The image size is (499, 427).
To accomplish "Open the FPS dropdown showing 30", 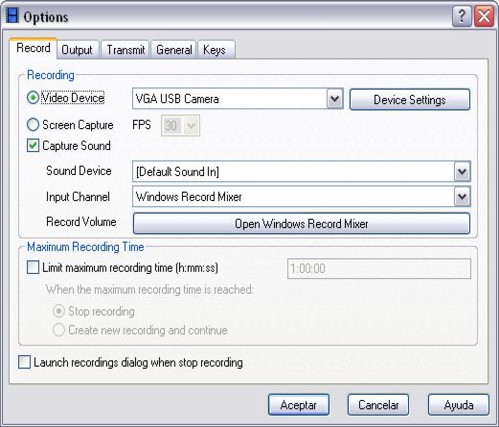I will click(180, 126).
